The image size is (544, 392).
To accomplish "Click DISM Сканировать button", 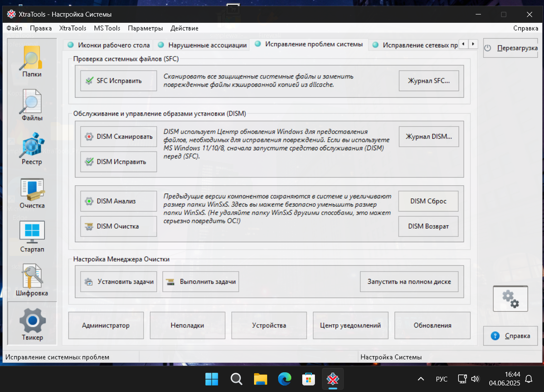I will [119, 136].
